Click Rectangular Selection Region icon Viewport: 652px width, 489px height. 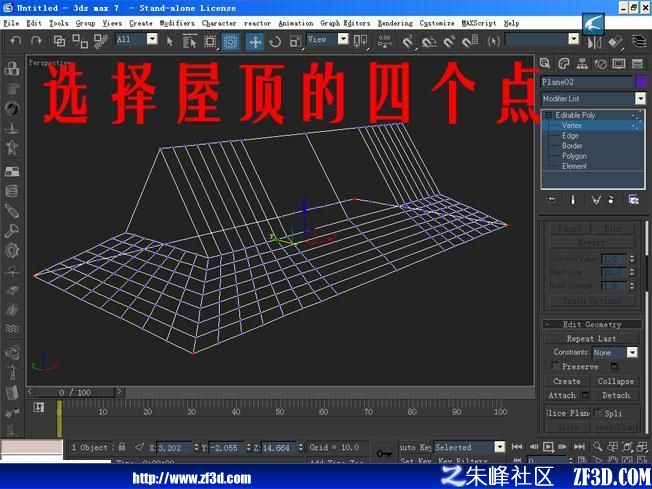pos(210,41)
